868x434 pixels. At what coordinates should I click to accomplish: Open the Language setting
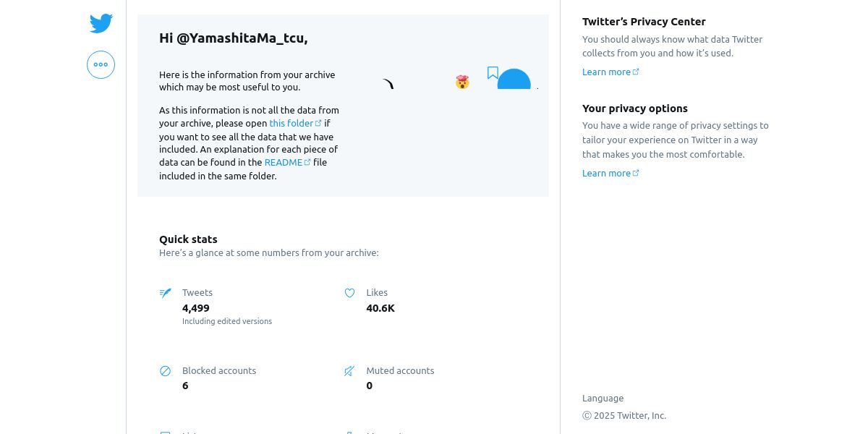(x=603, y=398)
